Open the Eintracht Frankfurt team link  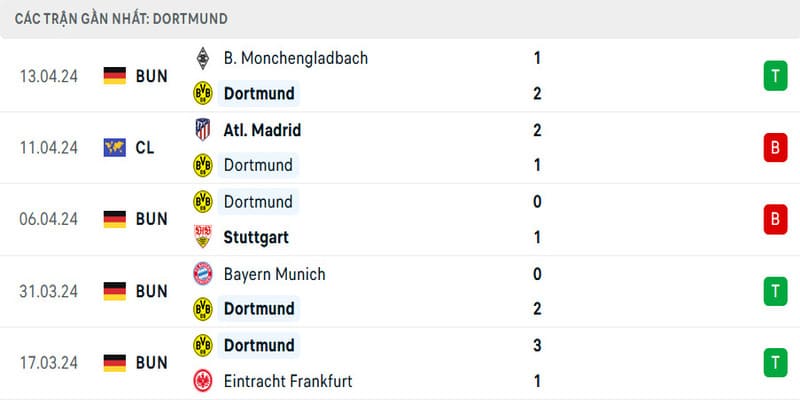[x=288, y=381]
